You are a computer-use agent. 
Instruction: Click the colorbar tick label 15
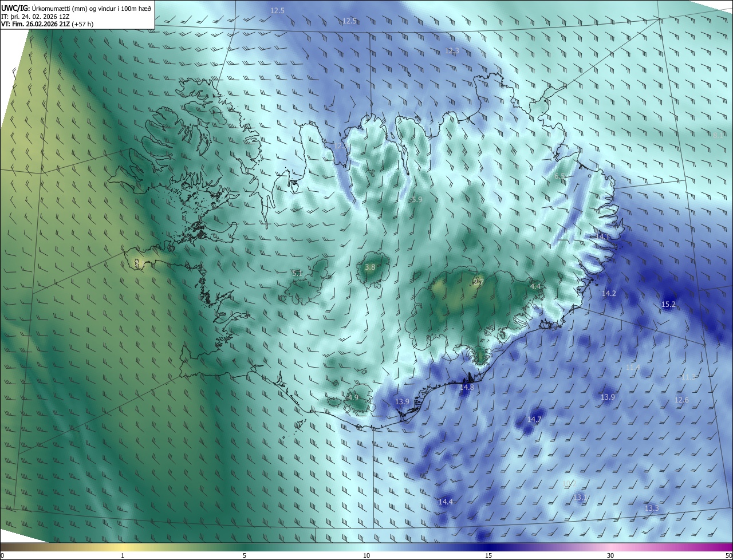pyautogui.click(x=488, y=556)
